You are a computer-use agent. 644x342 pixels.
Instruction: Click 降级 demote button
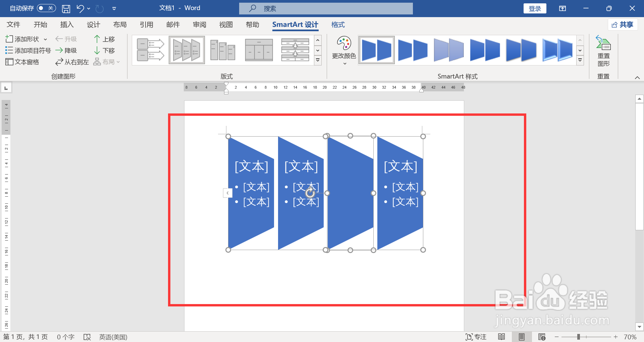point(66,50)
